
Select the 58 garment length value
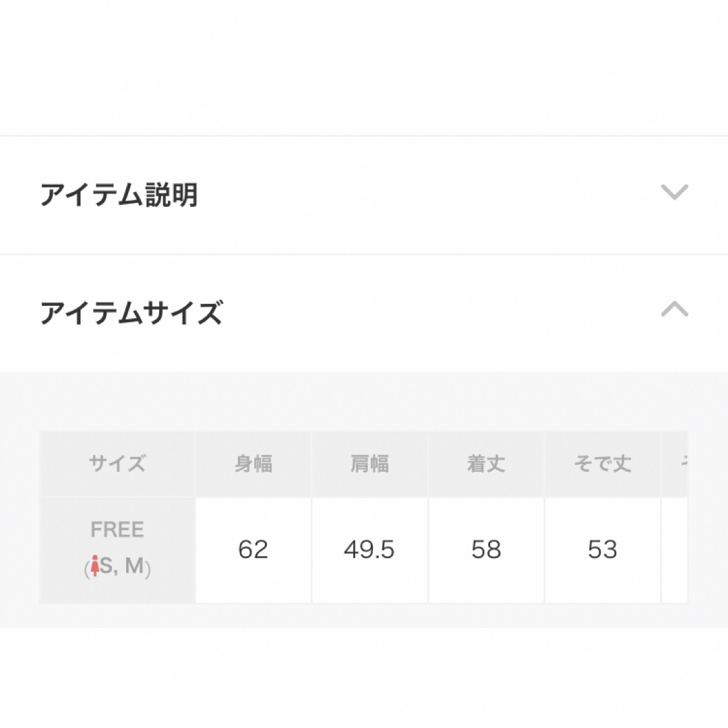click(486, 550)
